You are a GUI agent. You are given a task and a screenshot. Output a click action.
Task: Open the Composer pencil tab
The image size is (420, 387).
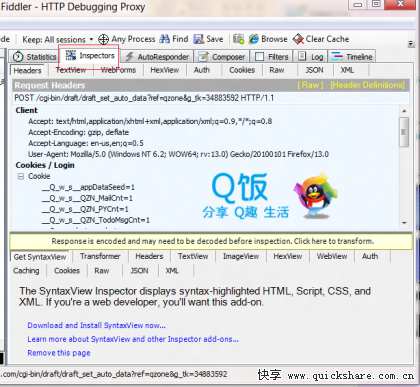point(222,57)
